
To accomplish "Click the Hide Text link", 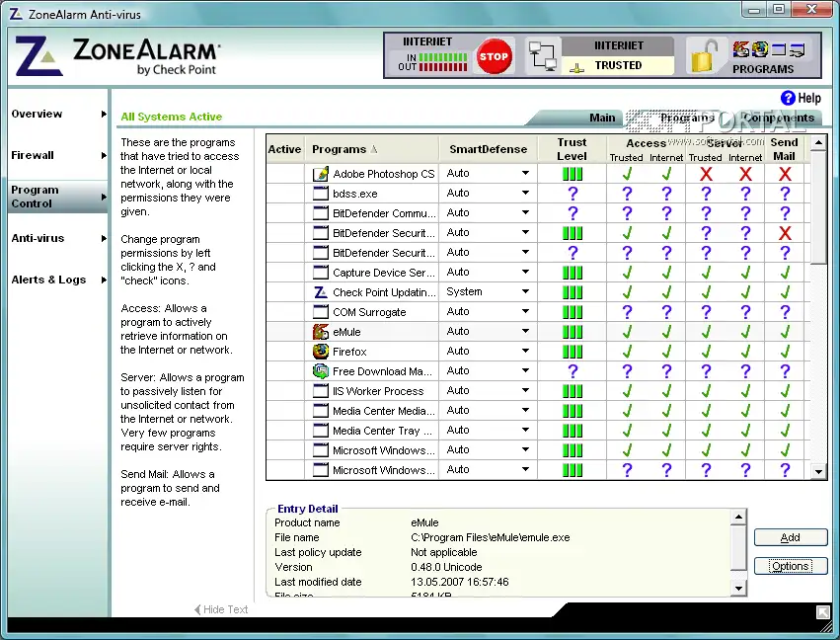I will pos(221,609).
